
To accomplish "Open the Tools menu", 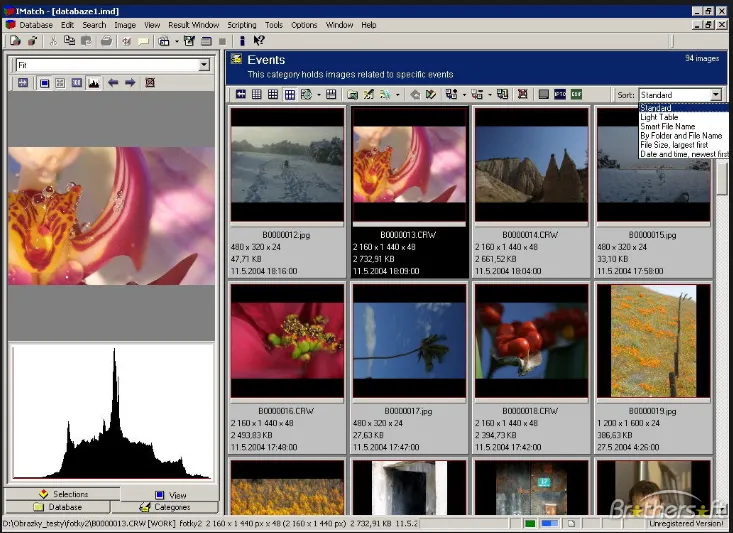I will point(274,25).
